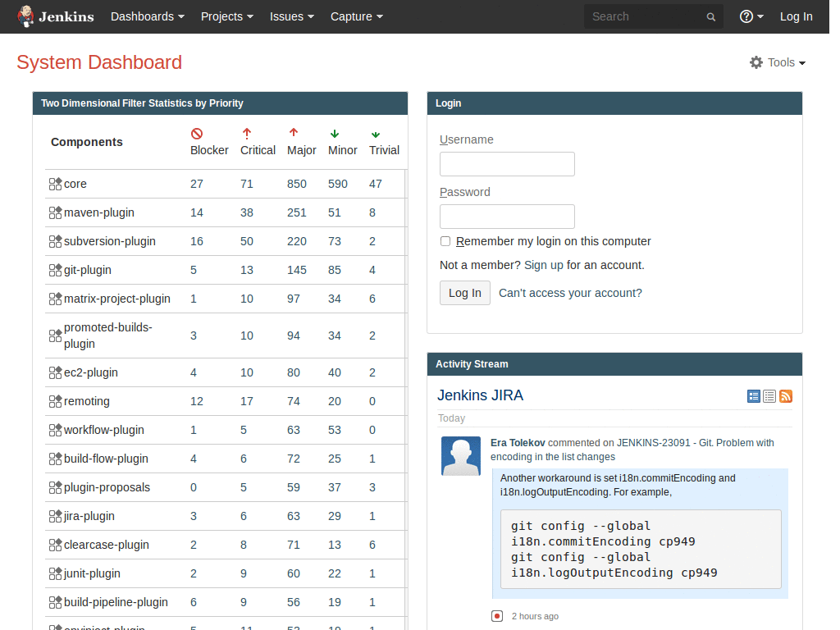Enable Remember my login on this computer
The image size is (840, 630).
(445, 240)
